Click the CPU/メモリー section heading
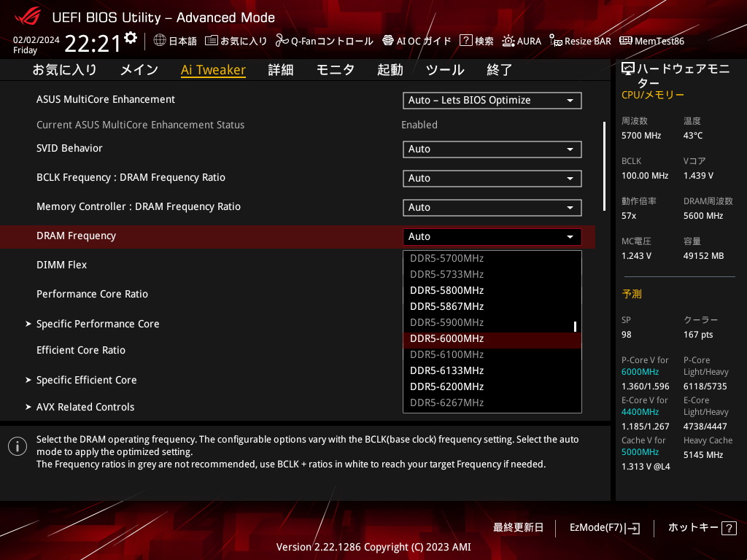Screen dimensions: 747x560 (x=653, y=95)
